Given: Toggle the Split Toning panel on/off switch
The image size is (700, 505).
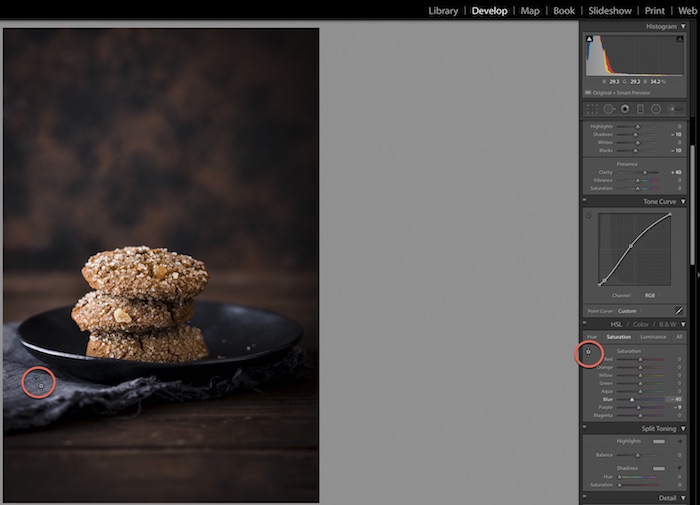Looking at the screenshot, I should tap(584, 427).
